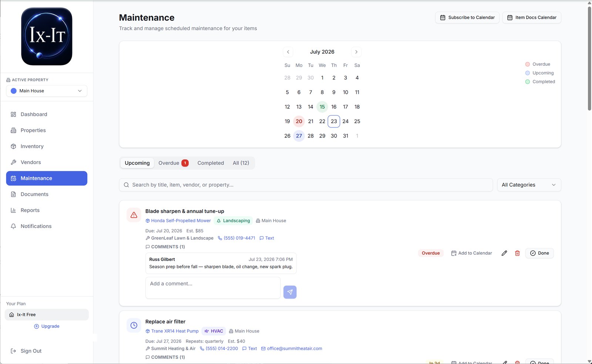This screenshot has width=592, height=364.
Task: Click Text link for Summit Heating
Action: [x=249, y=348]
